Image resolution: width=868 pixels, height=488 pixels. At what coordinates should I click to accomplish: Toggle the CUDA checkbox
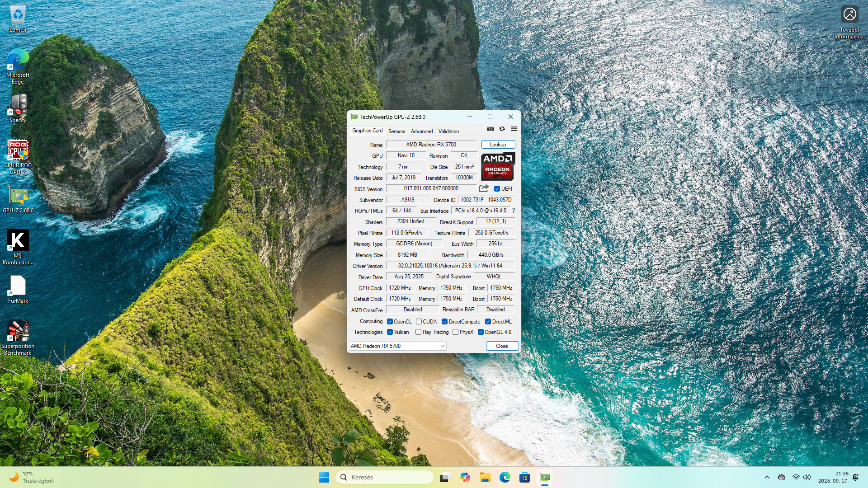tap(419, 322)
